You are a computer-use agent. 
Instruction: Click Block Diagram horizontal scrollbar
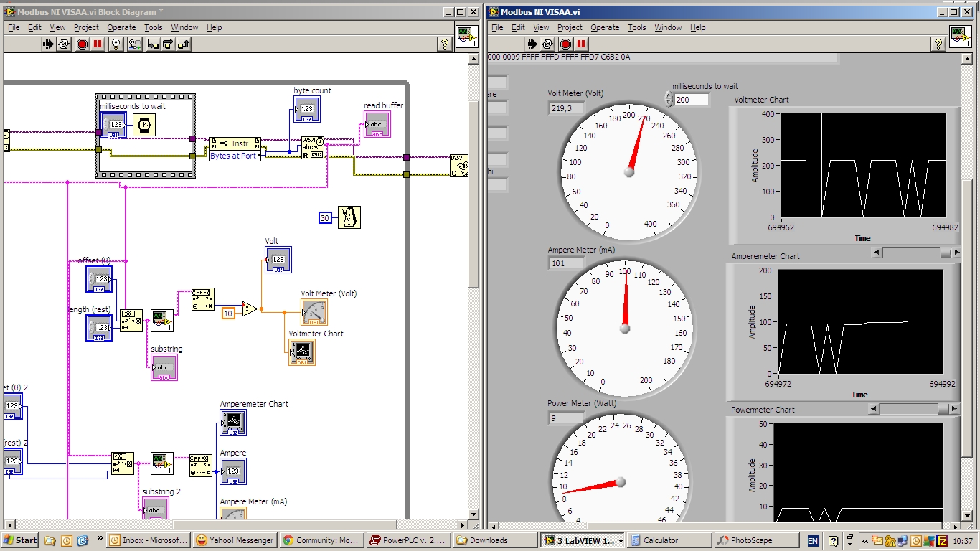pyautogui.click(x=234, y=526)
